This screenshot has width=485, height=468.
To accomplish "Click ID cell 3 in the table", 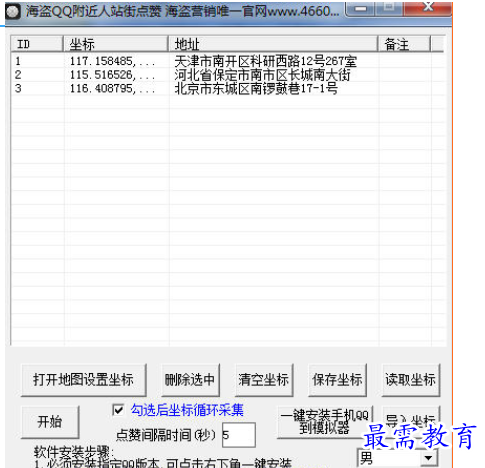I will click(18, 89).
